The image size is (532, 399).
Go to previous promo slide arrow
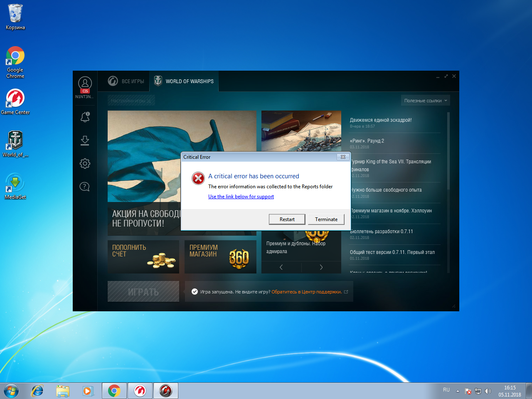pyautogui.click(x=281, y=267)
